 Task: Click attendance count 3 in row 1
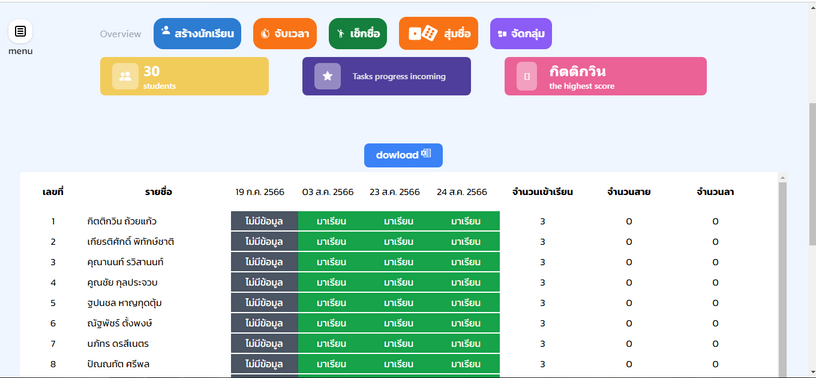pos(542,221)
